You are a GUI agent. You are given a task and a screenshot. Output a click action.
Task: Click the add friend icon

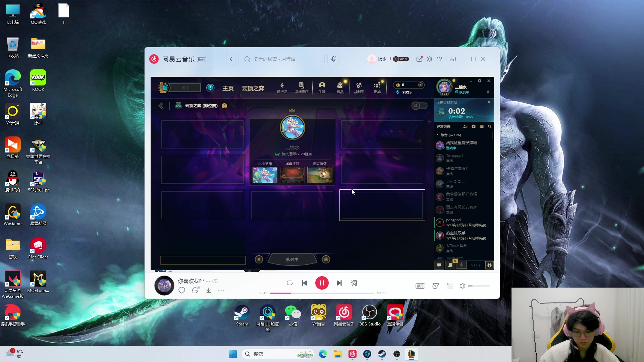coord(465,126)
